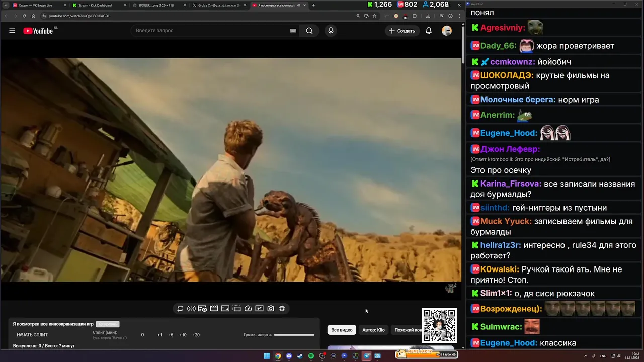Screen dimensions: 644x362
Task: Click the filmstrip icon under the video
Action: [x=236, y=309]
